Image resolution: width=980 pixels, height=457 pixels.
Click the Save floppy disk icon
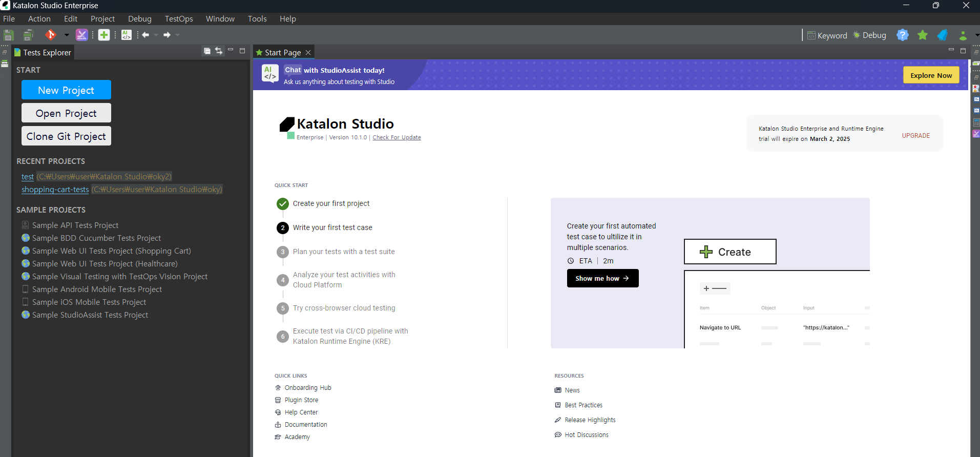coord(8,35)
